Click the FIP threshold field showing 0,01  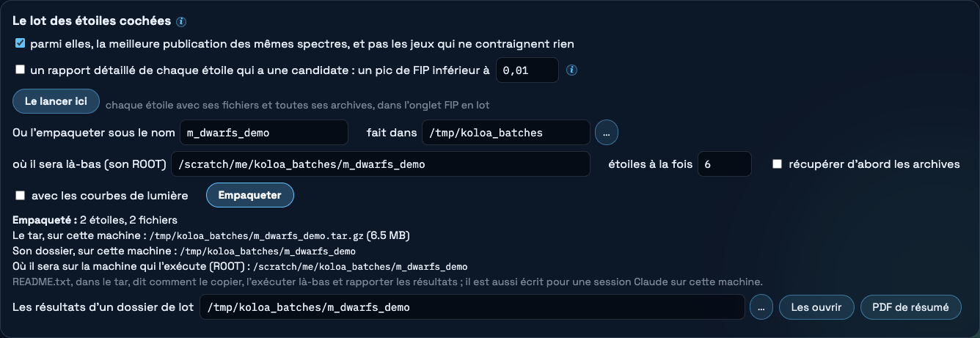(x=527, y=70)
